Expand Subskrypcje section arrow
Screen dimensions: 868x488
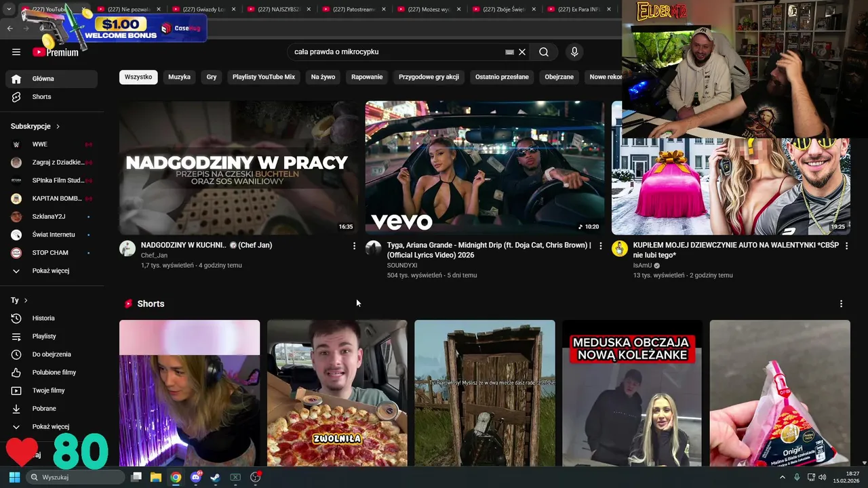(x=58, y=126)
